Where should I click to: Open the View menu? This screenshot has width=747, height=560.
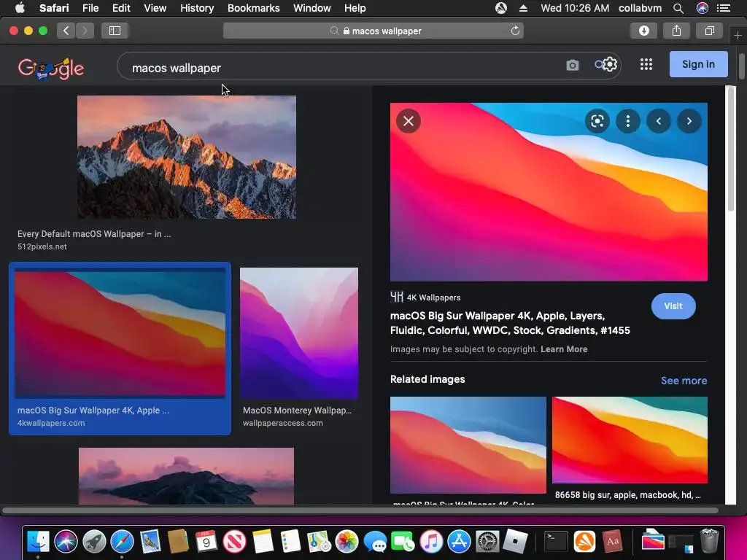tap(155, 8)
